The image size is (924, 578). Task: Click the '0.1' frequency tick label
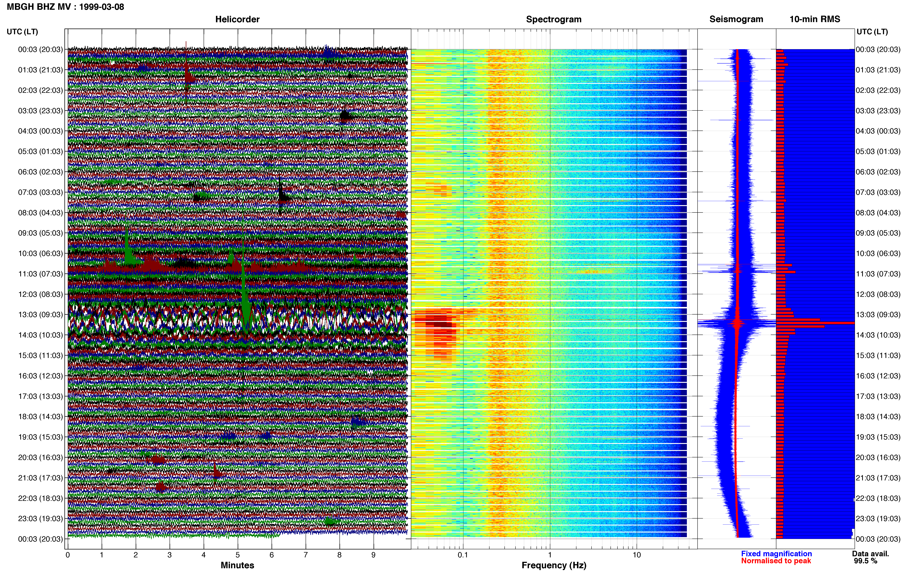click(463, 555)
